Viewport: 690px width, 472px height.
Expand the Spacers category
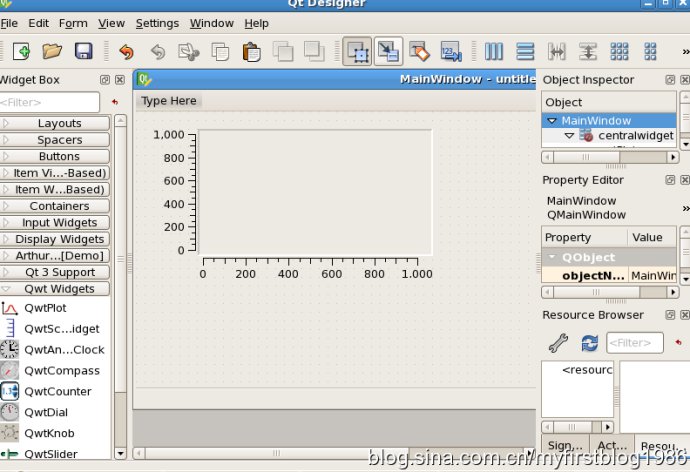click(x=55, y=140)
